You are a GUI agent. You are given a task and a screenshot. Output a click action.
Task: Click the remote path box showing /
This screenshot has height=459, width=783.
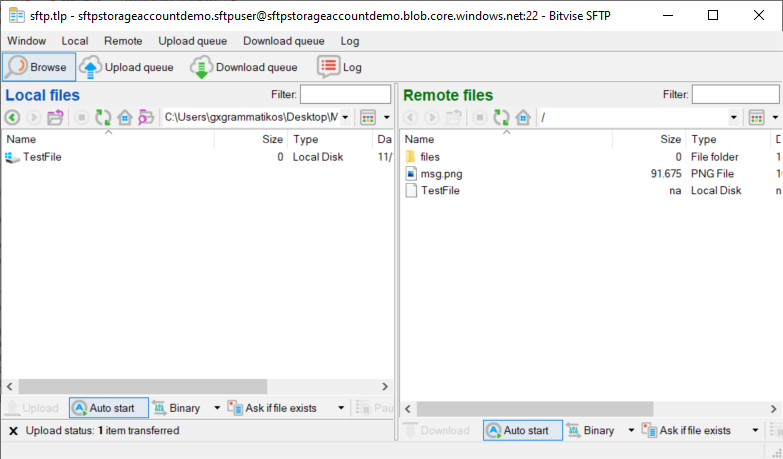coord(633,118)
